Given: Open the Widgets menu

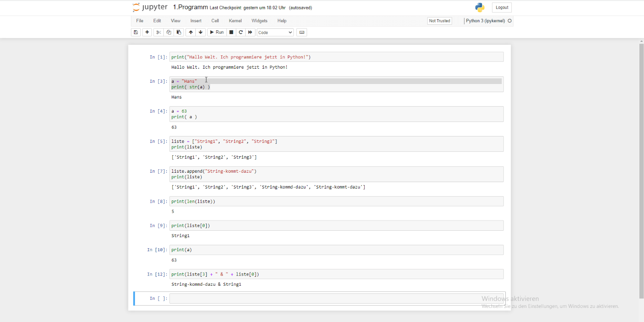Looking at the screenshot, I should coord(259,21).
